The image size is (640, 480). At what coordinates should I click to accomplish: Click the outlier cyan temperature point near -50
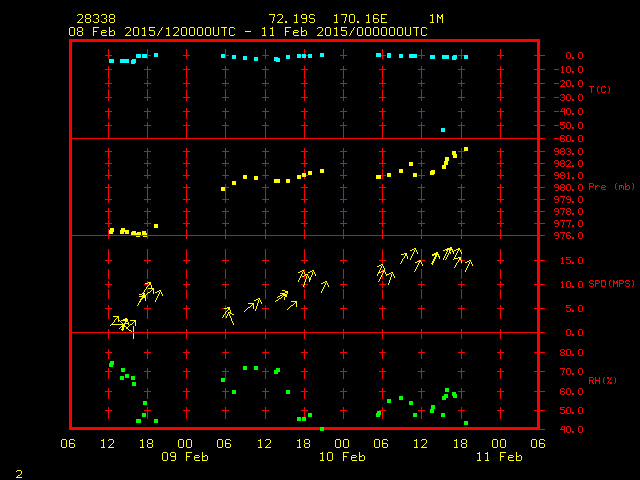[443, 129]
